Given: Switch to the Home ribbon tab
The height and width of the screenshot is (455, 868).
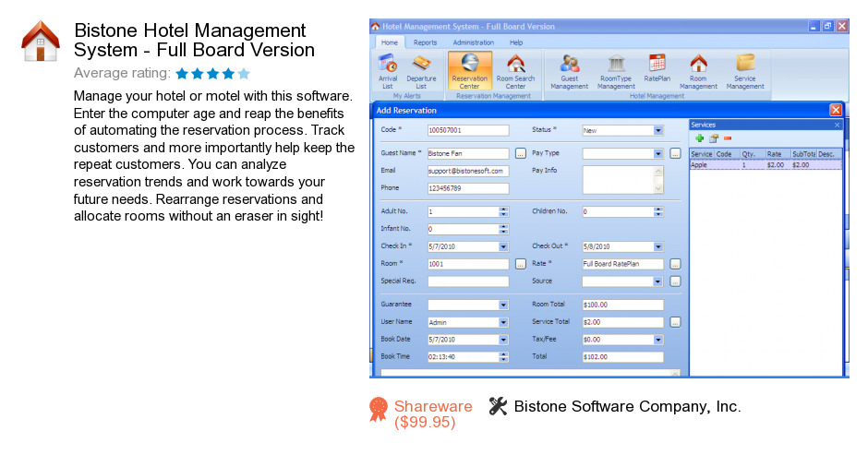Looking at the screenshot, I should (x=389, y=42).
